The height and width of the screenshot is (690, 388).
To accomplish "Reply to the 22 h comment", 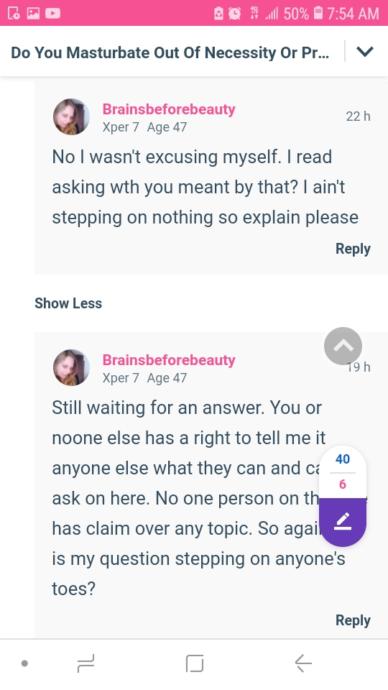I will (353, 249).
